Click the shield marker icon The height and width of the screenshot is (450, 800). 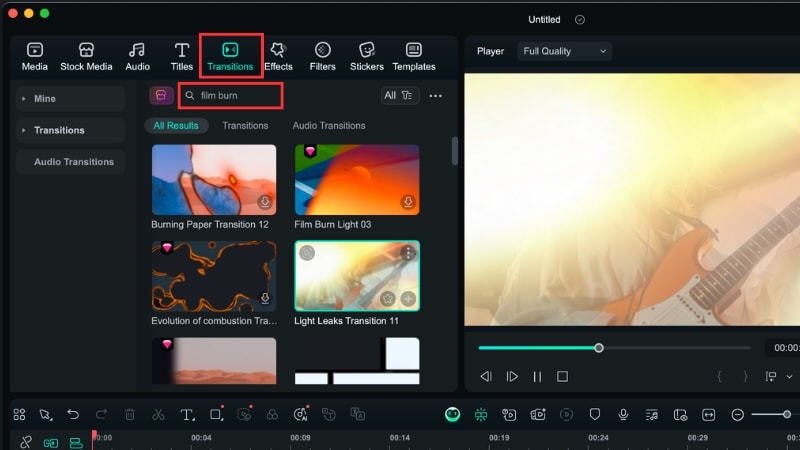(595, 414)
